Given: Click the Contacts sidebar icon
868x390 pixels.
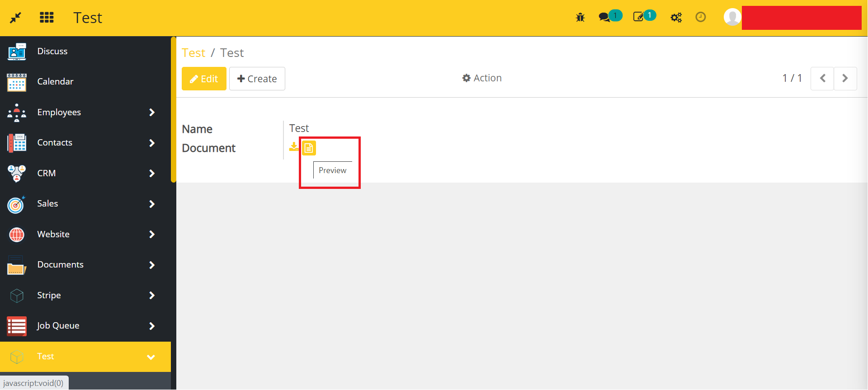Looking at the screenshot, I should pyautogui.click(x=17, y=143).
